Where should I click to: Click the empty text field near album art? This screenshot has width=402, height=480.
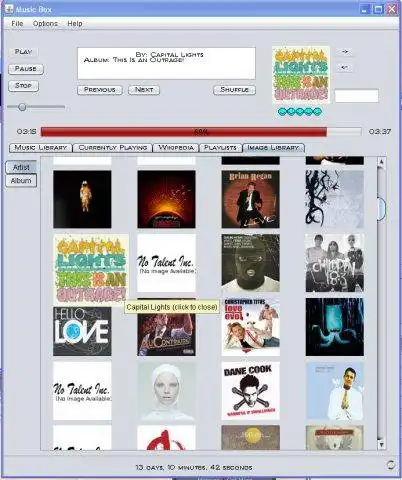click(x=357, y=96)
